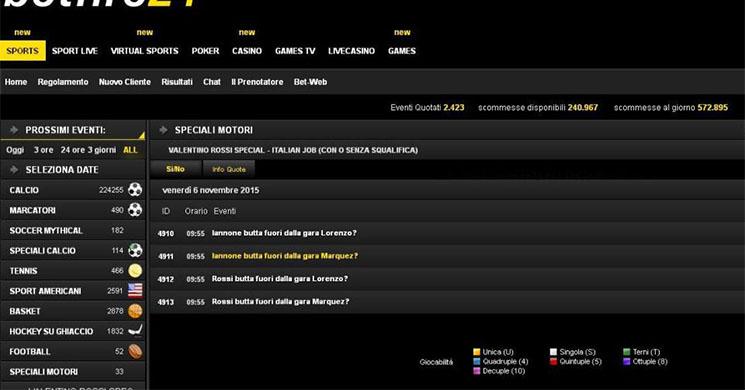
Task: Filter upcoming events by ALL
Action: point(130,150)
